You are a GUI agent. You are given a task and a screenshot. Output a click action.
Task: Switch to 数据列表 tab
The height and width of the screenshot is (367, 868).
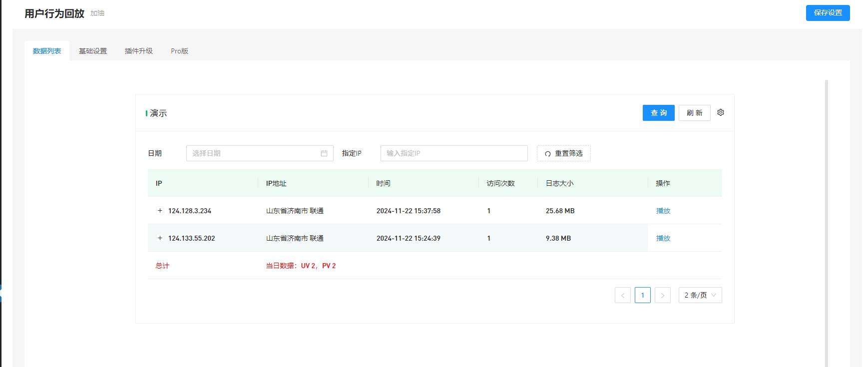tap(47, 51)
